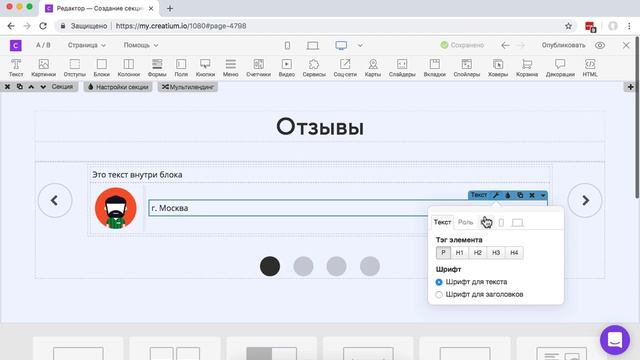Select the first slider pagination dot
Screen dimensions: 640x360
[270, 266]
